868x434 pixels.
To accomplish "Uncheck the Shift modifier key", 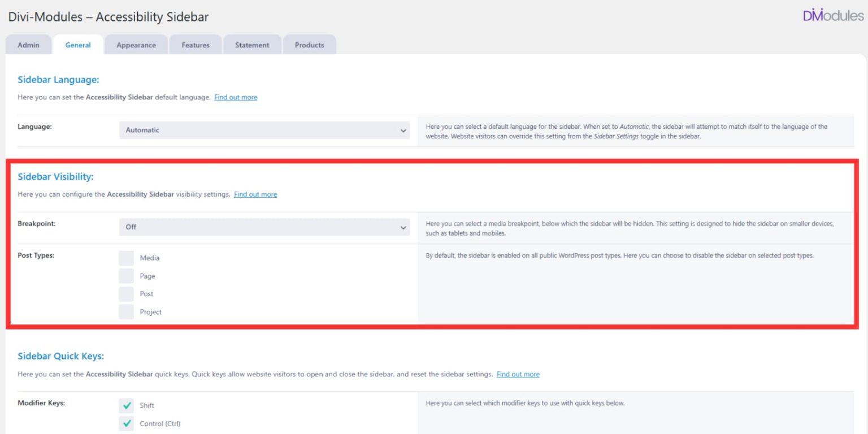I will pos(126,405).
